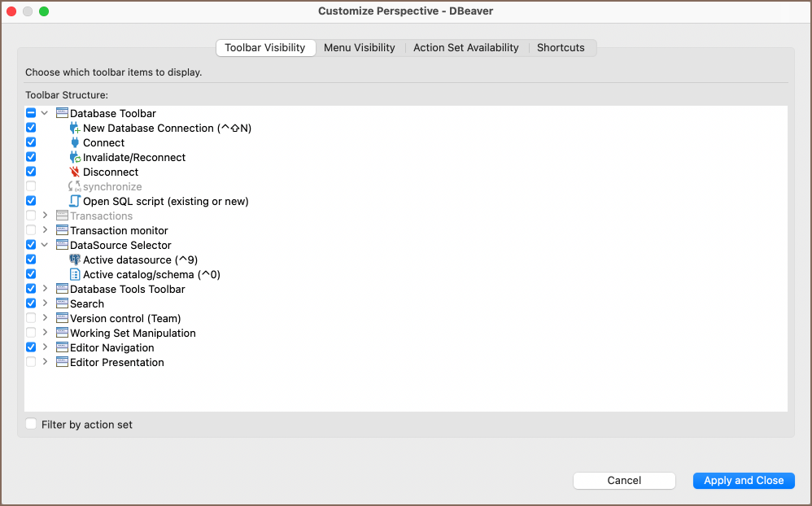Image resolution: width=812 pixels, height=506 pixels.
Task: Collapse the DataSource Selector node
Action: coord(45,246)
